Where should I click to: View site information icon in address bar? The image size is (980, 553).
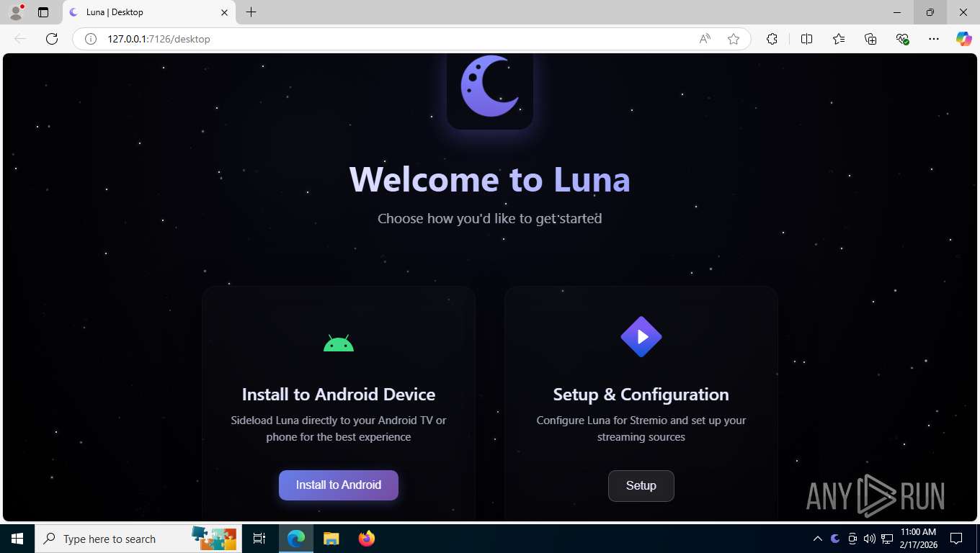click(x=91, y=39)
